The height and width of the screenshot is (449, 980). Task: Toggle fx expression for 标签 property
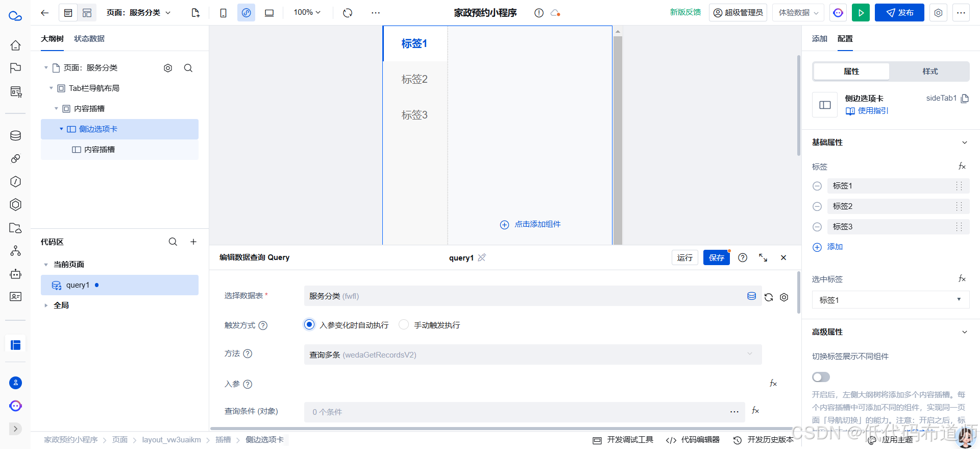tap(962, 166)
